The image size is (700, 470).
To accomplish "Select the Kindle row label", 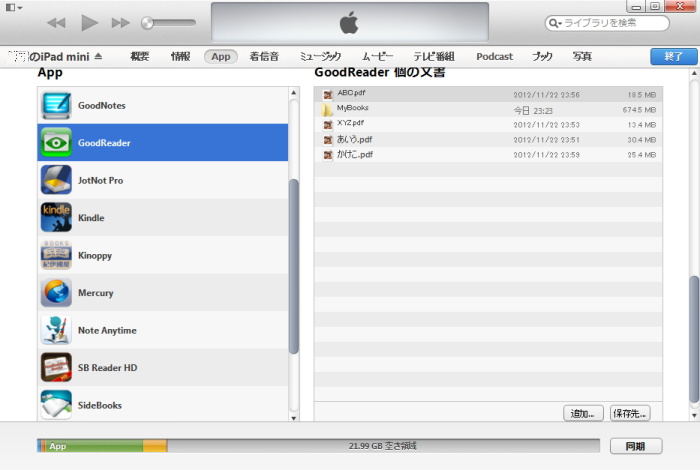I will [91, 217].
